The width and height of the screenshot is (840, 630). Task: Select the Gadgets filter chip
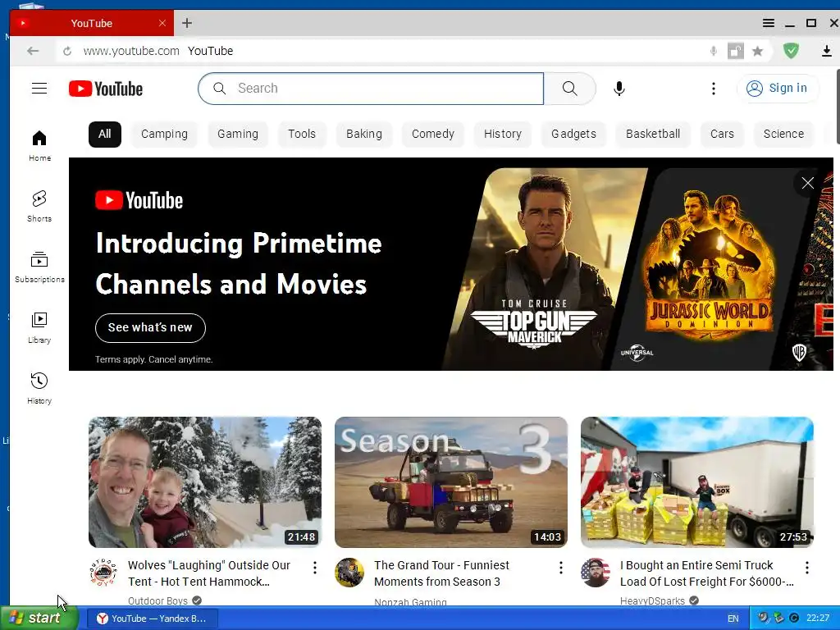point(573,134)
